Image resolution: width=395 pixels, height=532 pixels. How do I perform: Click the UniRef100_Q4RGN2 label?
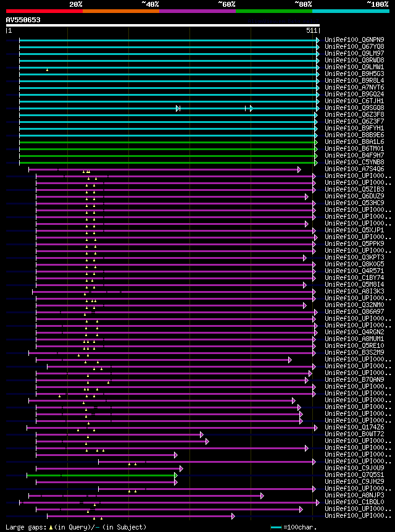[x=354, y=332]
